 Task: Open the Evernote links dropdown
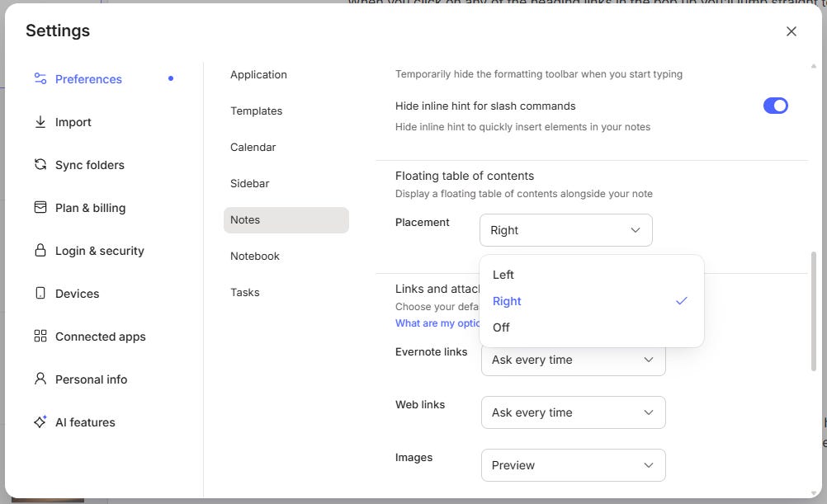(573, 360)
